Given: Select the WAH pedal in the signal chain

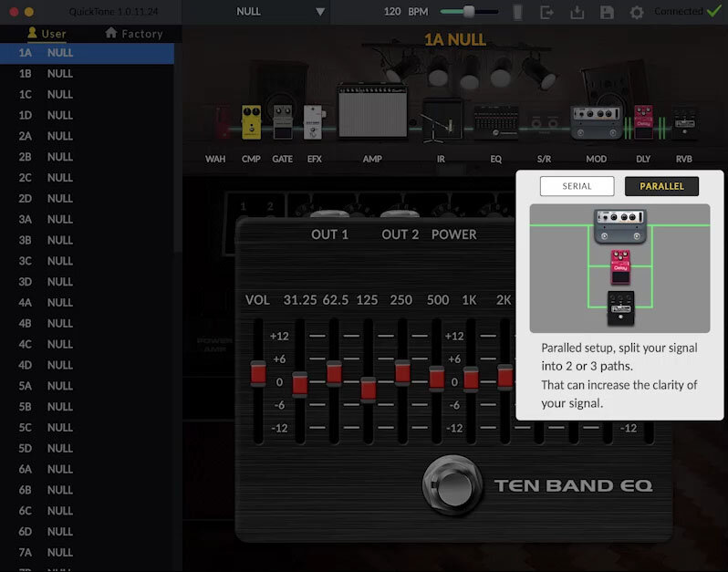Looking at the screenshot, I should click(x=222, y=122).
